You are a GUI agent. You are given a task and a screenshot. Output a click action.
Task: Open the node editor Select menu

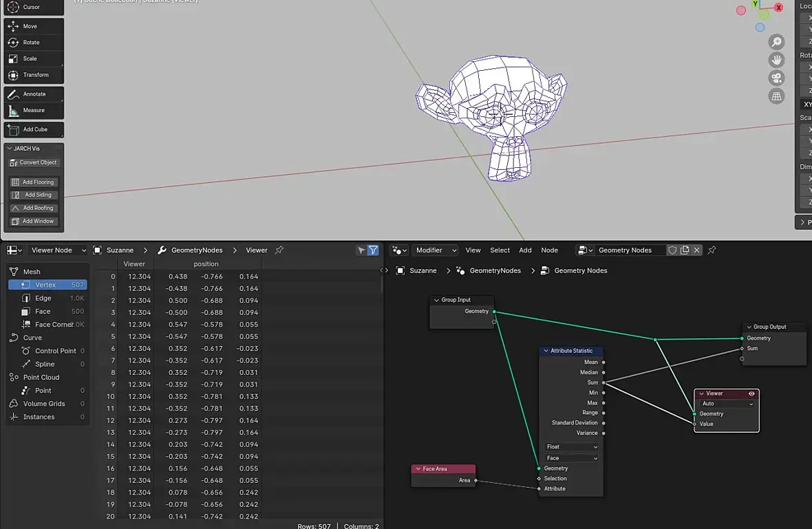click(500, 250)
